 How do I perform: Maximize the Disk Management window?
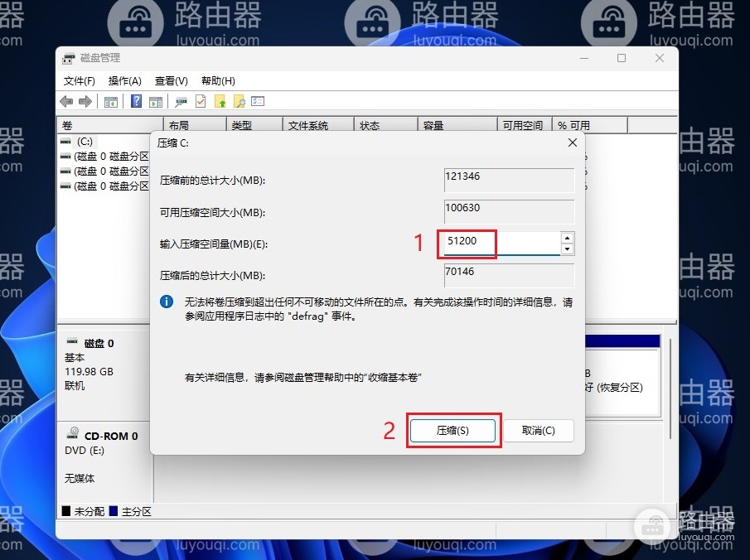tap(622, 58)
